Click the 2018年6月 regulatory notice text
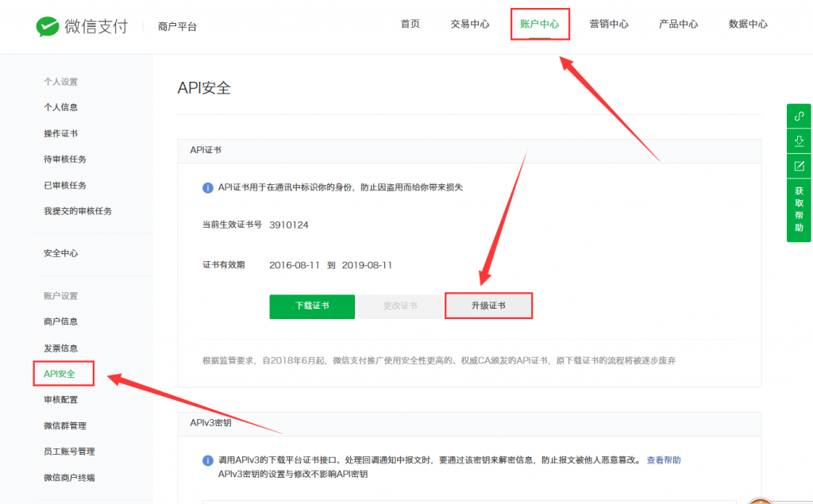 pos(438,360)
